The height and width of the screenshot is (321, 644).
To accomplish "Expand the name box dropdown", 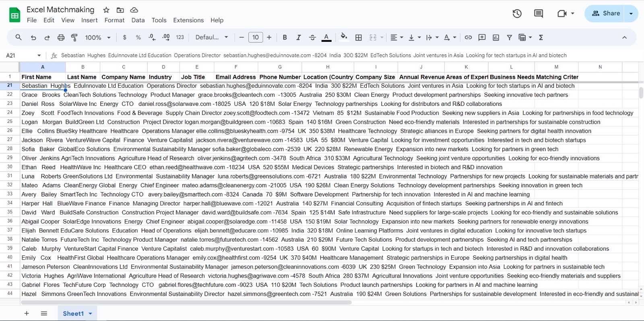I will point(39,56).
